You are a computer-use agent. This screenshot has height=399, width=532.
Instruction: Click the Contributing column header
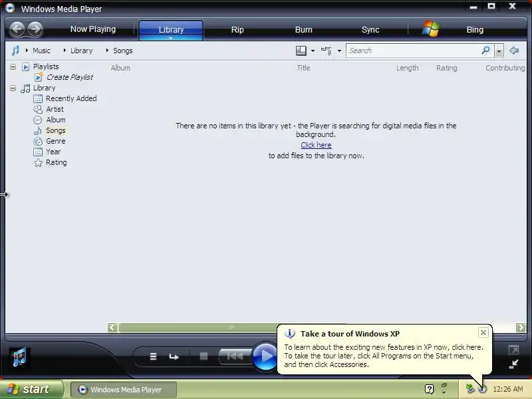(505, 68)
